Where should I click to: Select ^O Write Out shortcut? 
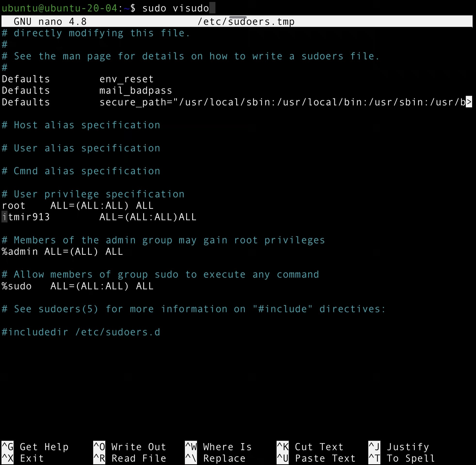tap(130, 447)
